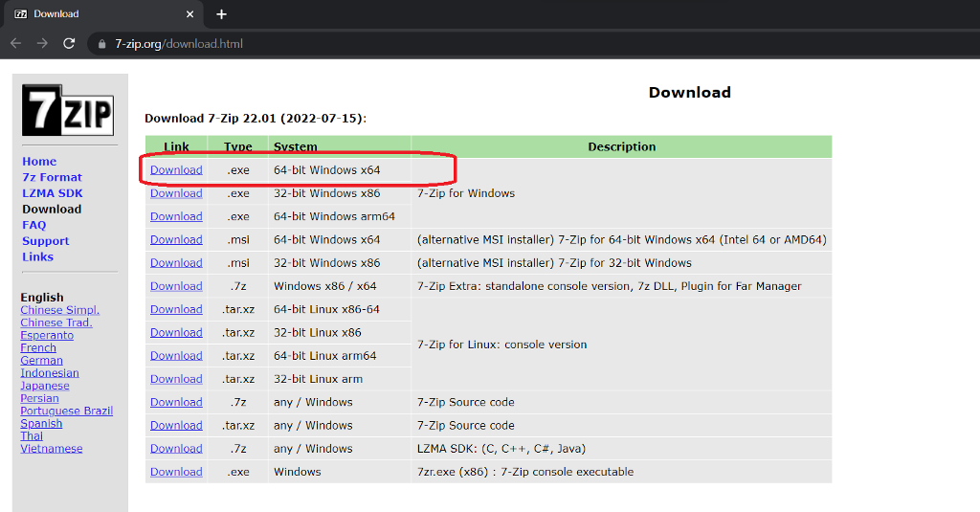Click the padlock site info icon
The width and height of the screenshot is (980, 512).
tap(101, 44)
